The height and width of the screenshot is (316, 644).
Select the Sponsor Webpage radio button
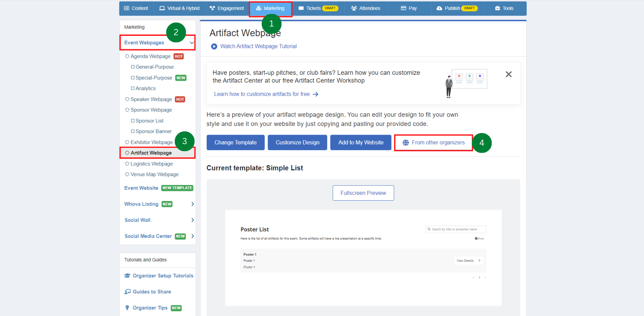point(127,110)
